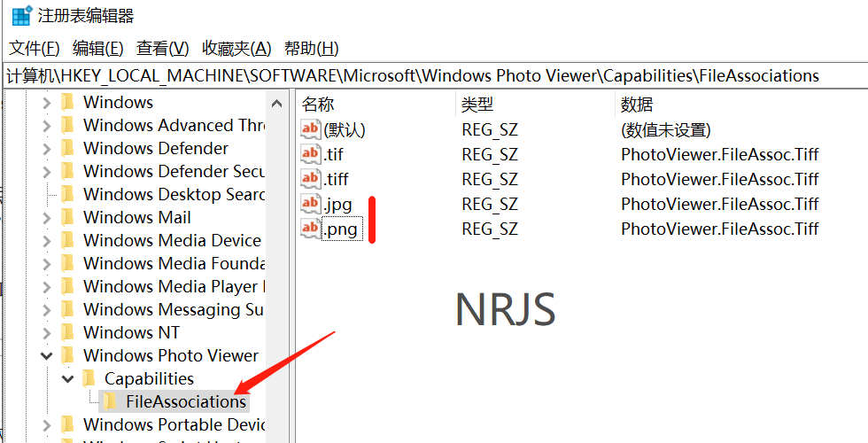868x443 pixels.
Task: Expand the Windows Defender key chevron
Action: pyautogui.click(x=47, y=149)
